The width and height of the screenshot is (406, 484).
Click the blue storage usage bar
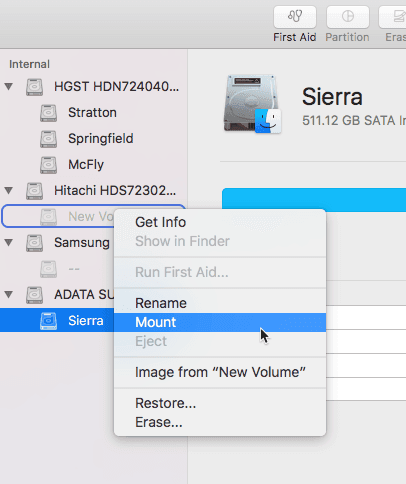(x=314, y=200)
